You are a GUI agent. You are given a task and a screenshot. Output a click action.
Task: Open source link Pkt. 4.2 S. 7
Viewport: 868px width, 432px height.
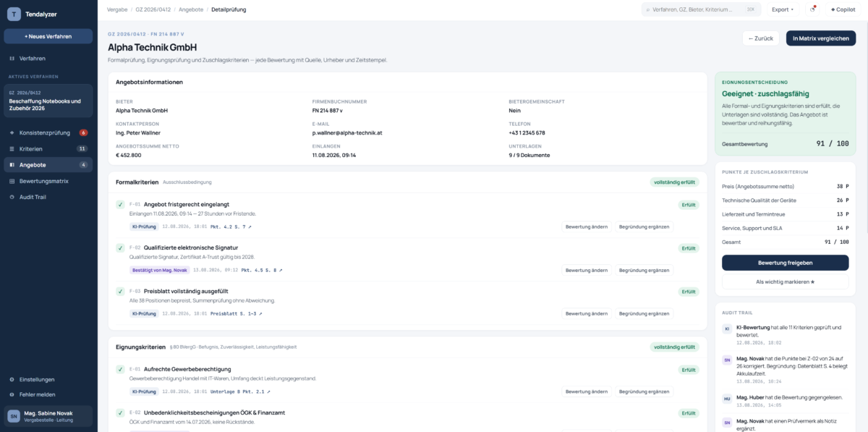pos(231,226)
